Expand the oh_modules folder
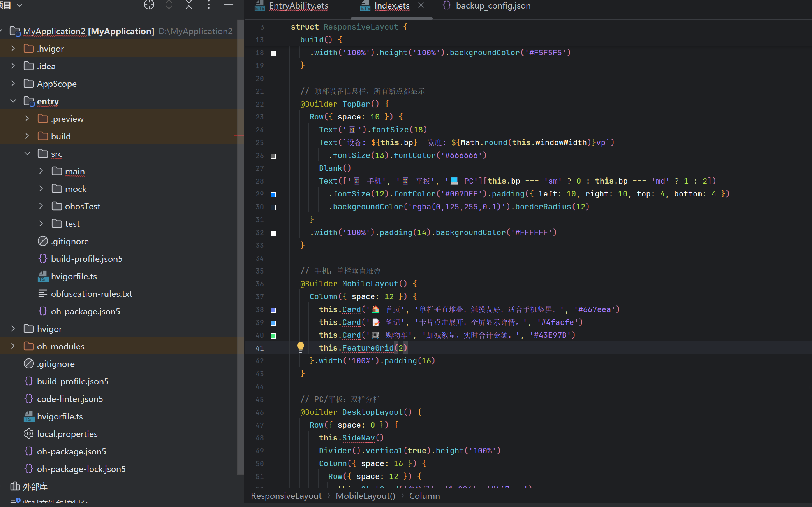Image resolution: width=812 pixels, height=507 pixels. 13,346
